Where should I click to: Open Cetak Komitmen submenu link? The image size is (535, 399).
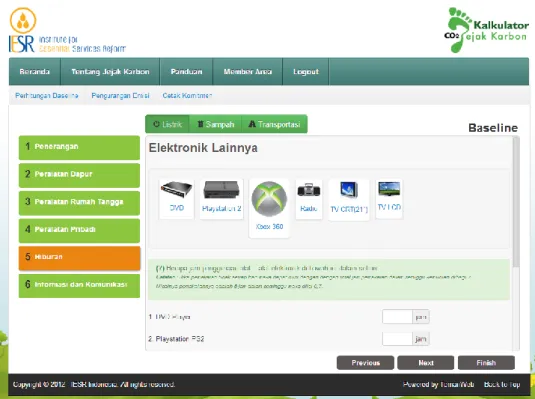(187, 96)
